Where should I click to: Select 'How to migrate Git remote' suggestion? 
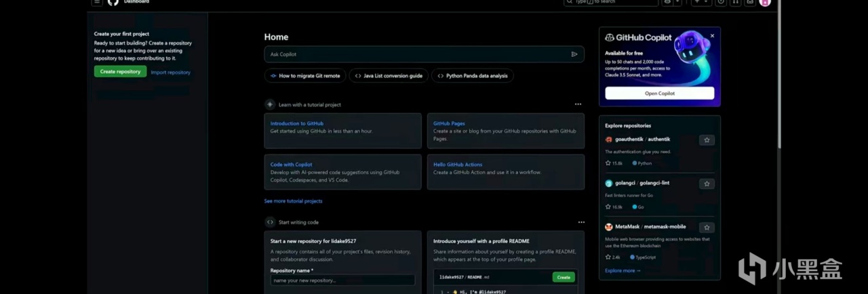(305, 76)
